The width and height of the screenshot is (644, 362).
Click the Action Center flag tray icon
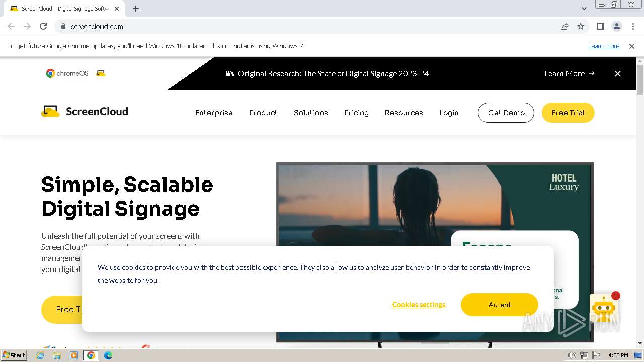pos(596,355)
